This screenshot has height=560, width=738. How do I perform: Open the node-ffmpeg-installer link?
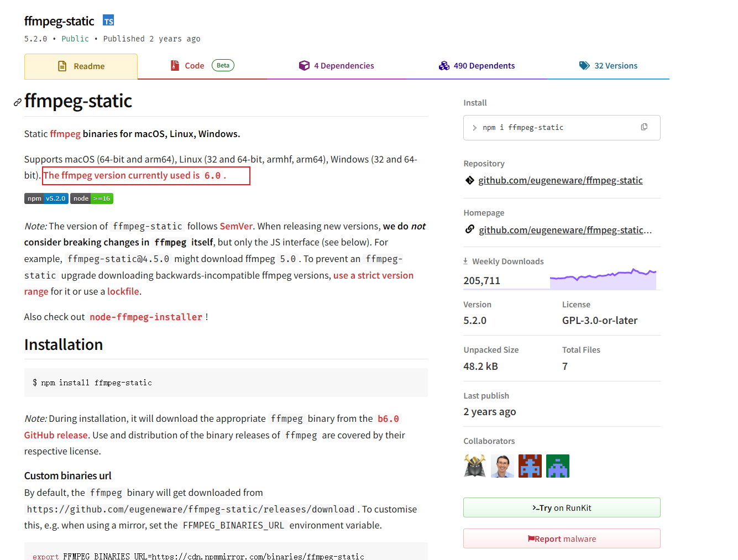[x=145, y=317]
